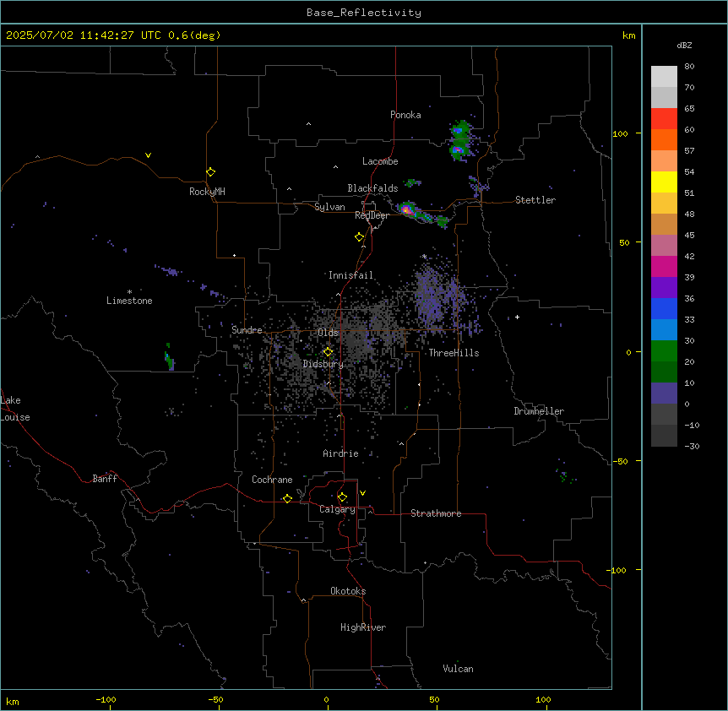The height and width of the screenshot is (711, 728).
Task: Click the yellow V marker east of Calgary diamond
Action: (x=362, y=493)
